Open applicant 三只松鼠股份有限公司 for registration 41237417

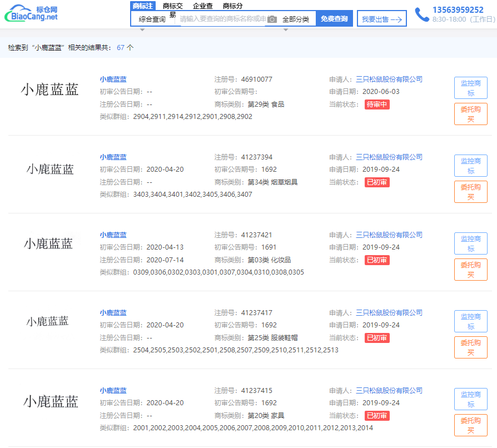389,313
